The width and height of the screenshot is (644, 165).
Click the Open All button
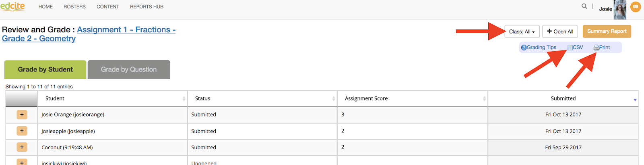[x=560, y=31]
